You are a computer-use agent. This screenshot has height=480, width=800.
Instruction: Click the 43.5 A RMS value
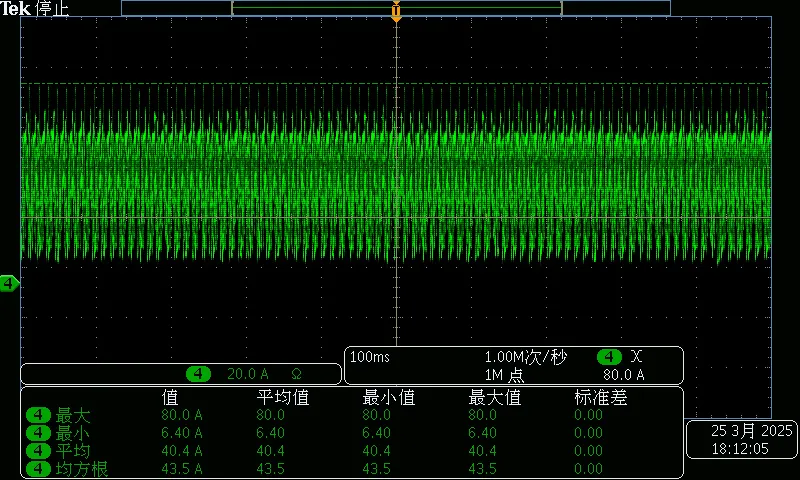point(182,468)
